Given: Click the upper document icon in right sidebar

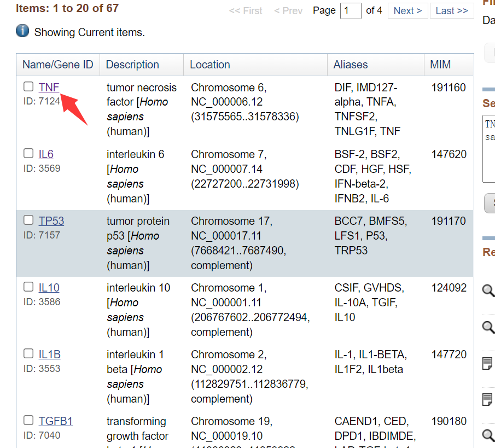Looking at the screenshot, I should pos(488,363).
